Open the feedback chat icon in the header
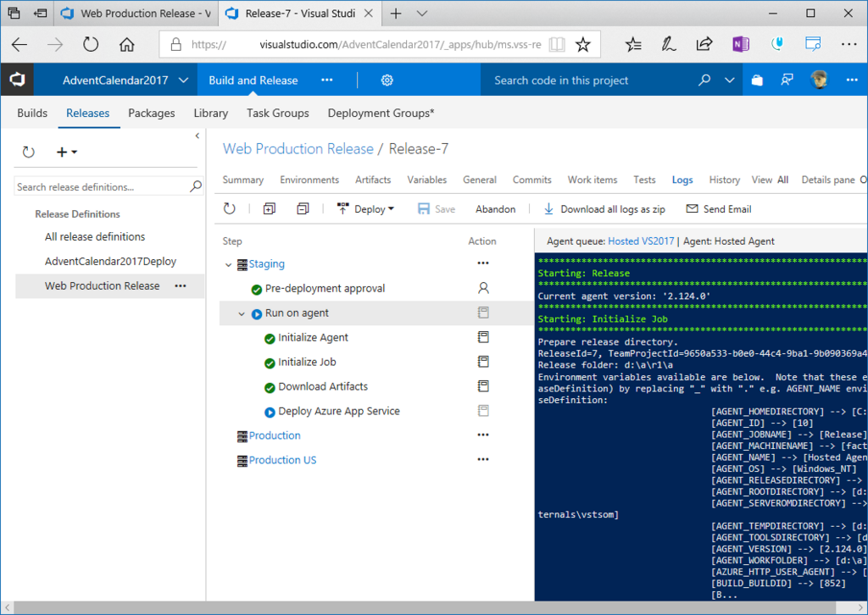Image resolution: width=868 pixels, height=615 pixels. [787, 80]
